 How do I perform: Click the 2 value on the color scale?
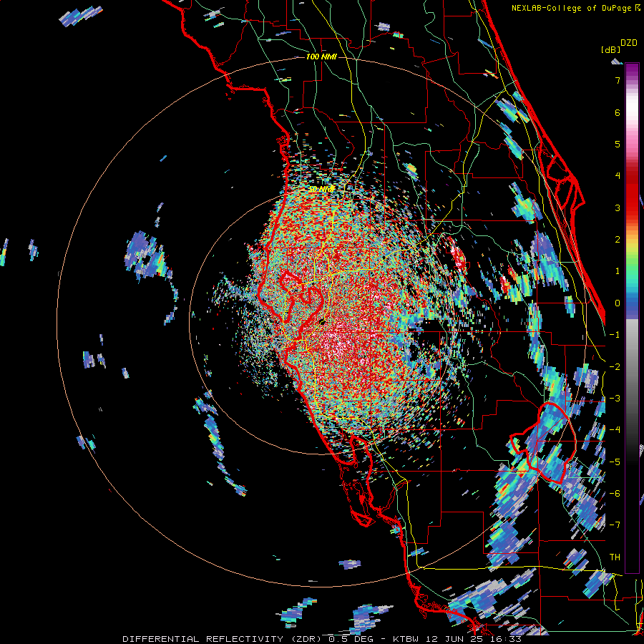click(618, 240)
